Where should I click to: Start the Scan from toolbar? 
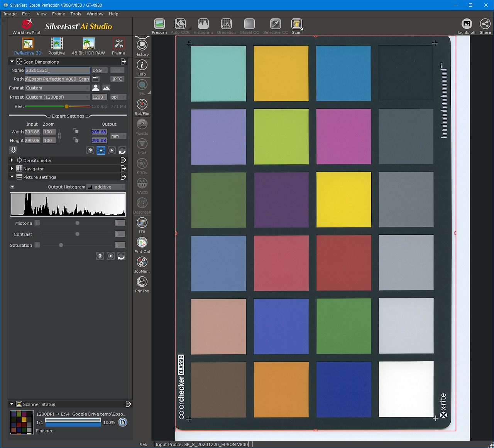coord(296,24)
